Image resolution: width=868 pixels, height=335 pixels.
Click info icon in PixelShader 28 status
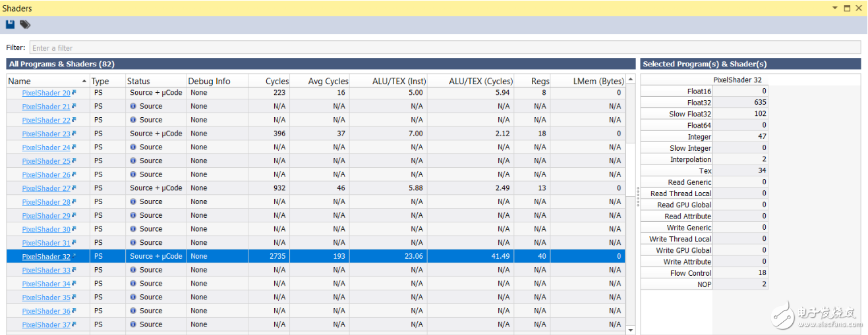click(x=133, y=202)
